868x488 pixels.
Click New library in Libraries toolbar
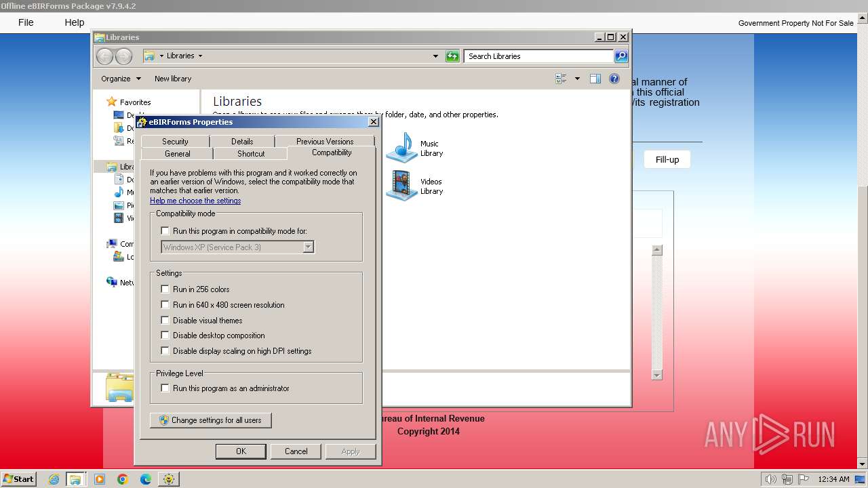(x=173, y=79)
